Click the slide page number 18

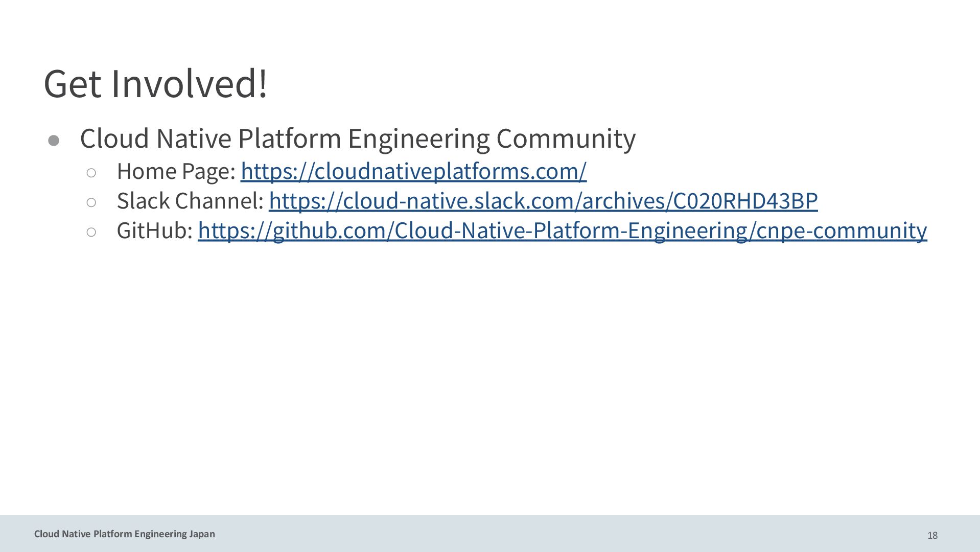pos(932,535)
